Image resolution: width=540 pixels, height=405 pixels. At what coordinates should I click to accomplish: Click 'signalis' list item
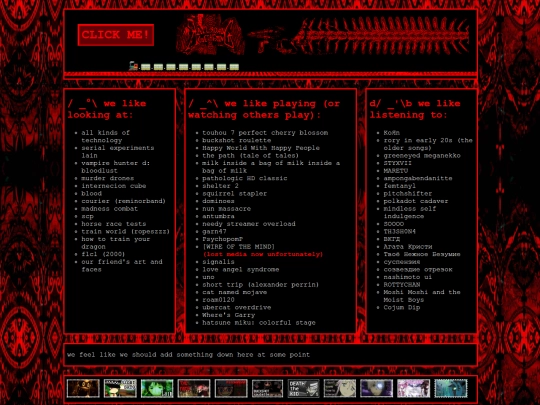(x=218, y=262)
